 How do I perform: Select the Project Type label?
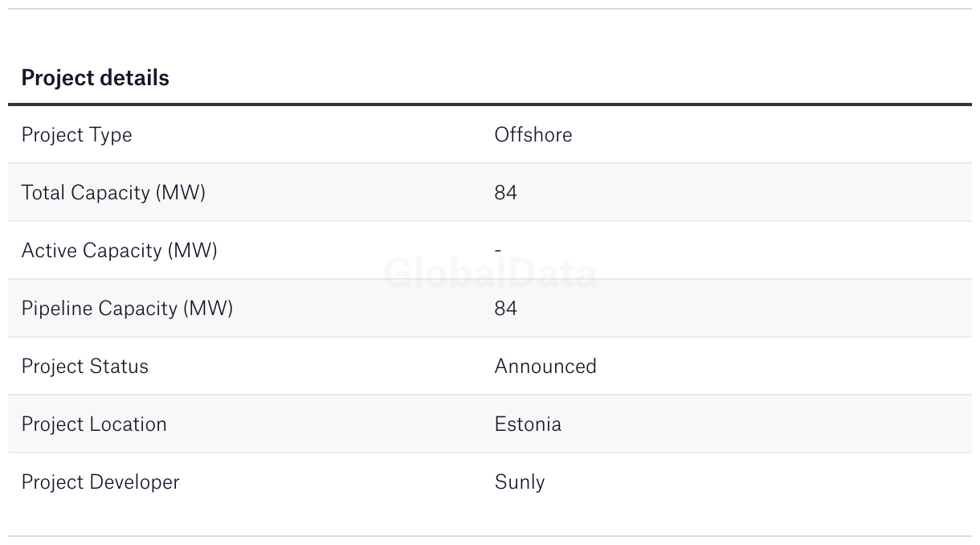coord(76,135)
